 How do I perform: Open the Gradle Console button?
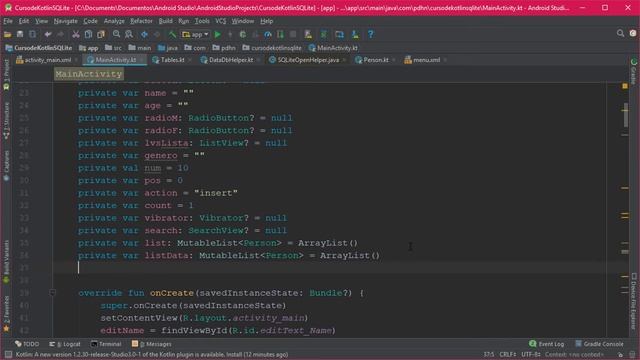click(x=599, y=344)
